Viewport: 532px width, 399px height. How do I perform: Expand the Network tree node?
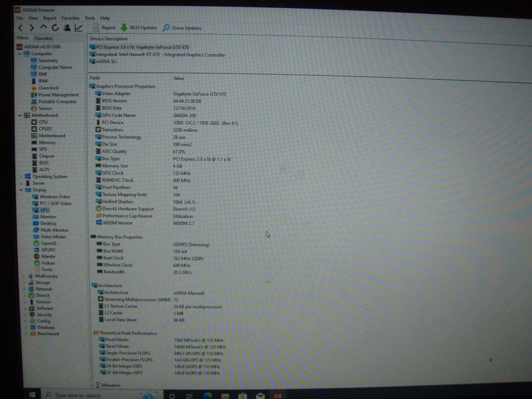(x=25, y=289)
